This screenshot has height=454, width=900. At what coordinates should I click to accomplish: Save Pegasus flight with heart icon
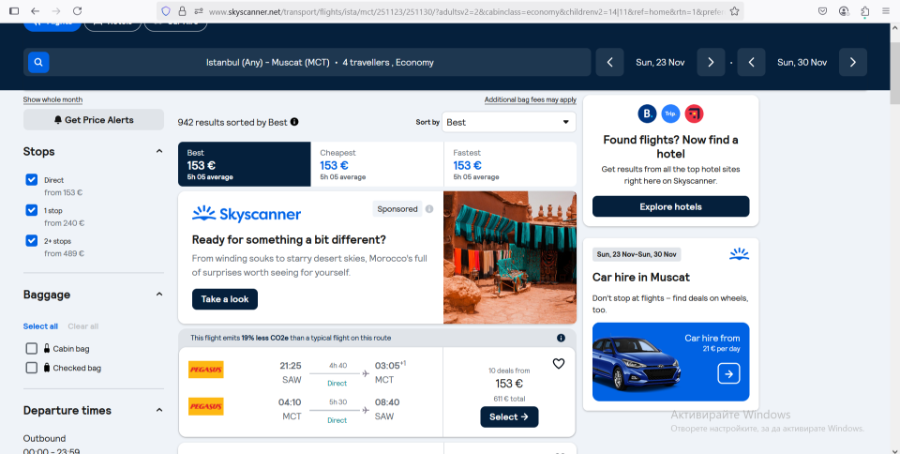click(558, 364)
